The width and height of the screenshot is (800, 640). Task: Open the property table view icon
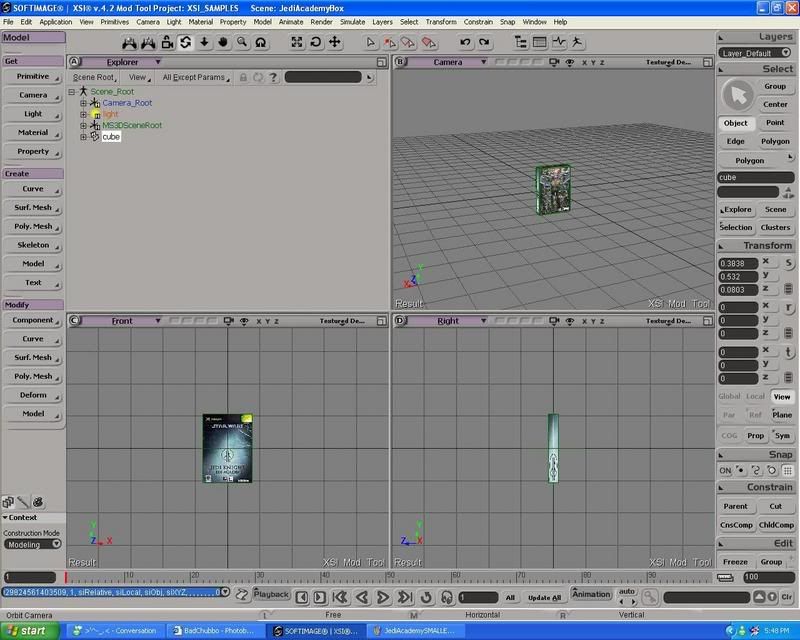539,42
